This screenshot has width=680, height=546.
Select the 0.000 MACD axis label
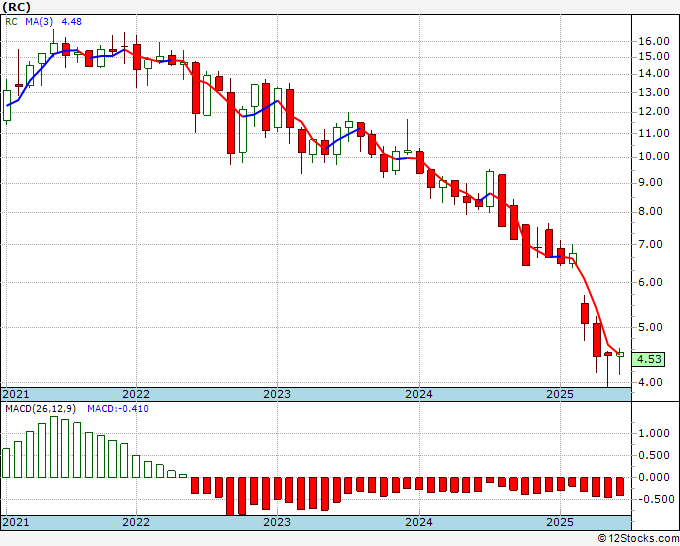(x=654, y=477)
